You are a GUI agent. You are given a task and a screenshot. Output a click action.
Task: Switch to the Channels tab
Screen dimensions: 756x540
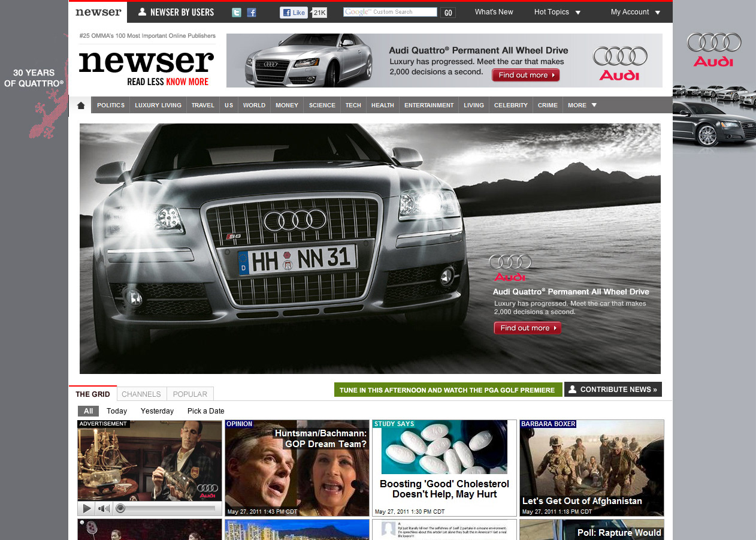click(141, 394)
